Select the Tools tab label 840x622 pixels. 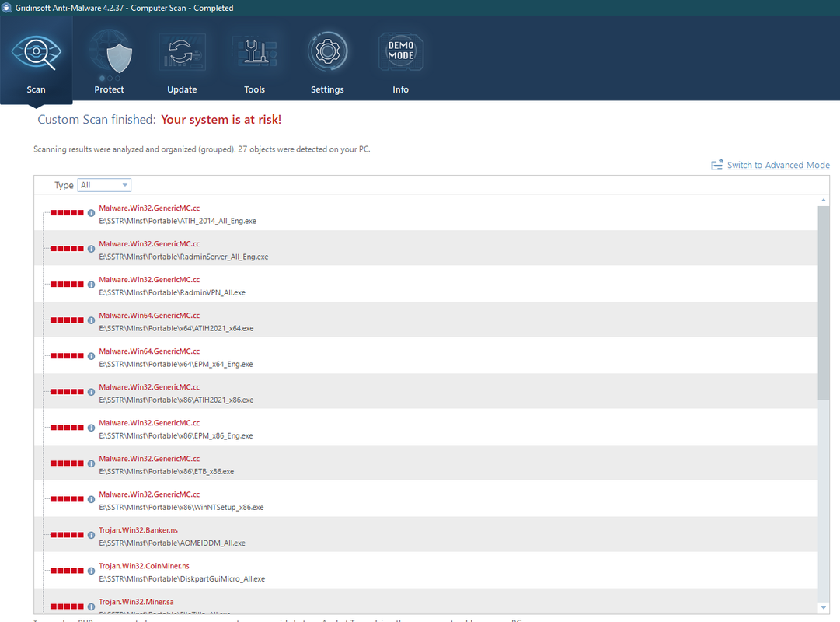click(x=254, y=89)
